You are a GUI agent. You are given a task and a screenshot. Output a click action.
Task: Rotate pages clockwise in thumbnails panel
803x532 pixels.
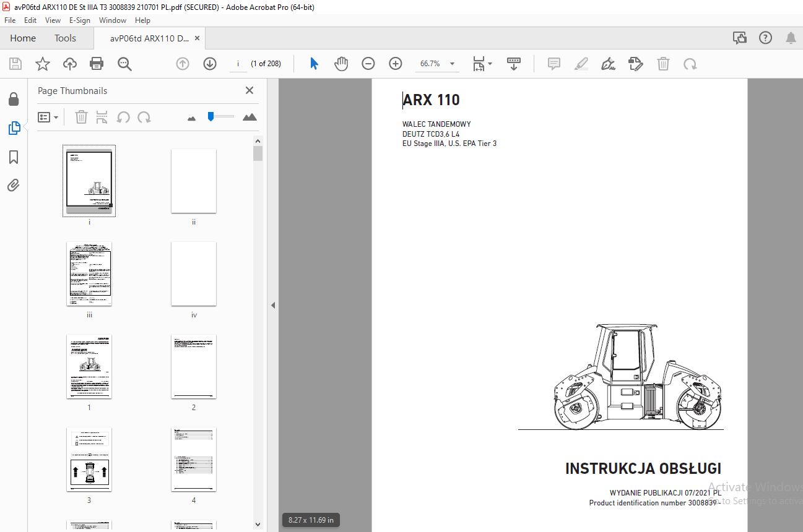[144, 117]
